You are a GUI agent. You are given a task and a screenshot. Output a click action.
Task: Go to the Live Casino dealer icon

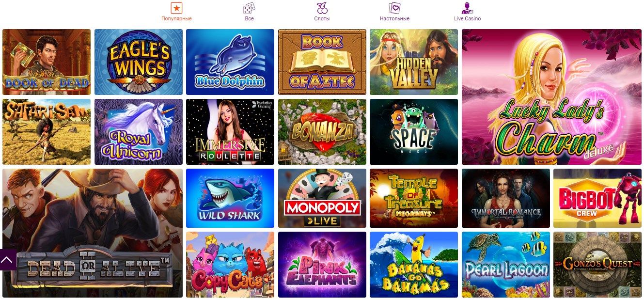coord(467,8)
